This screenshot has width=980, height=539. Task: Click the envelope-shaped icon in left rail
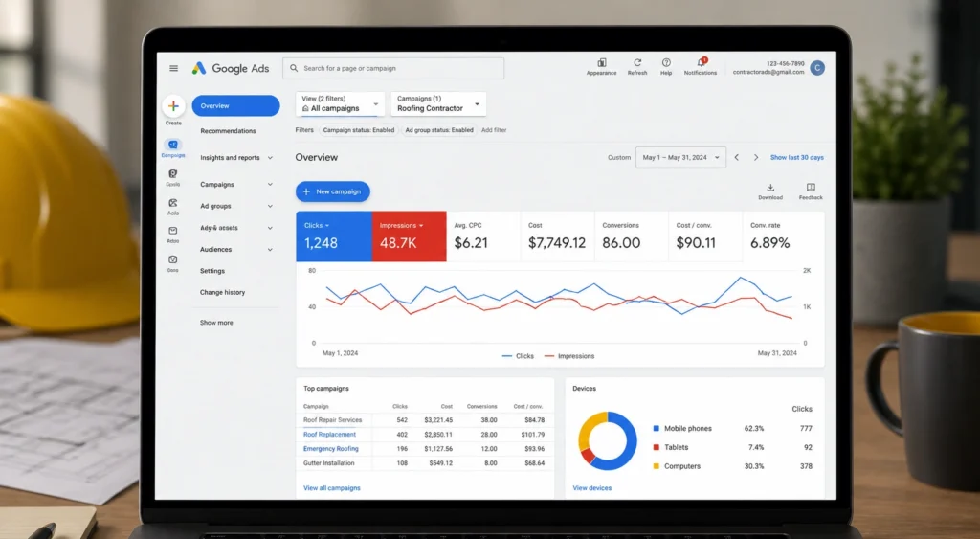pos(173,231)
